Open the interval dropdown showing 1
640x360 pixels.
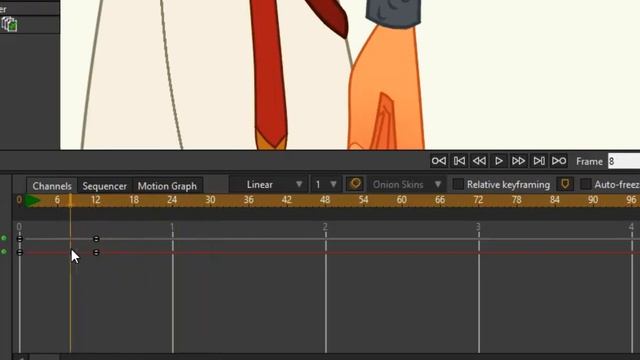pyautogui.click(x=325, y=184)
